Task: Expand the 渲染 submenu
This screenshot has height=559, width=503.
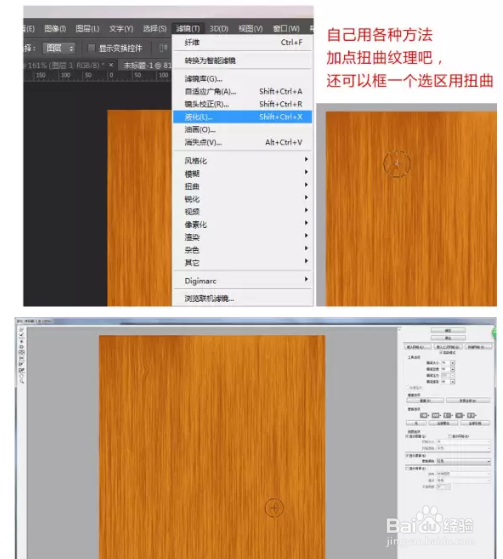Action: [x=242, y=237]
